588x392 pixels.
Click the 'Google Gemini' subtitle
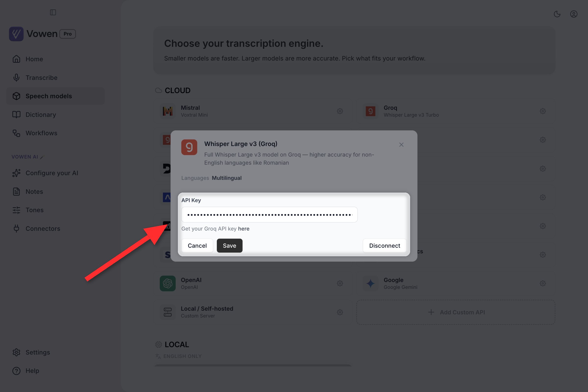(x=400, y=287)
